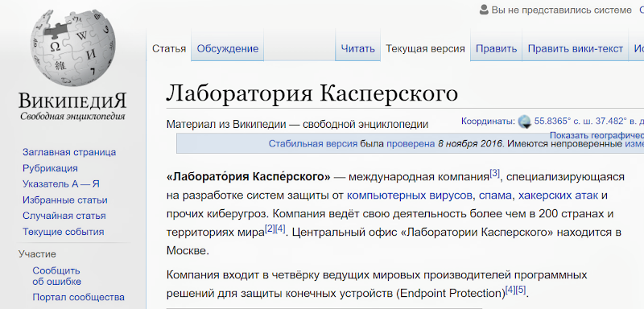Switch to the Статья tab
This screenshot has width=644, height=309.
(x=169, y=48)
